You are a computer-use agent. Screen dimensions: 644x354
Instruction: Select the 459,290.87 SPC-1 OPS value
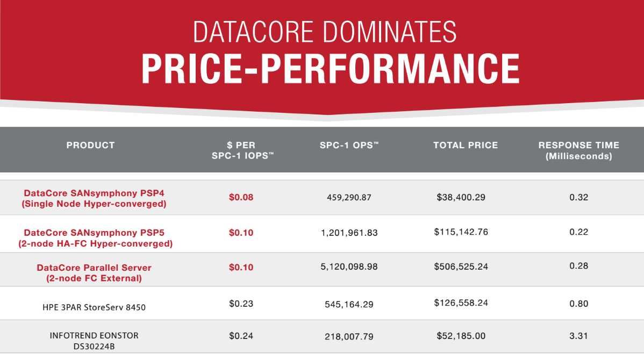pyautogui.click(x=349, y=198)
